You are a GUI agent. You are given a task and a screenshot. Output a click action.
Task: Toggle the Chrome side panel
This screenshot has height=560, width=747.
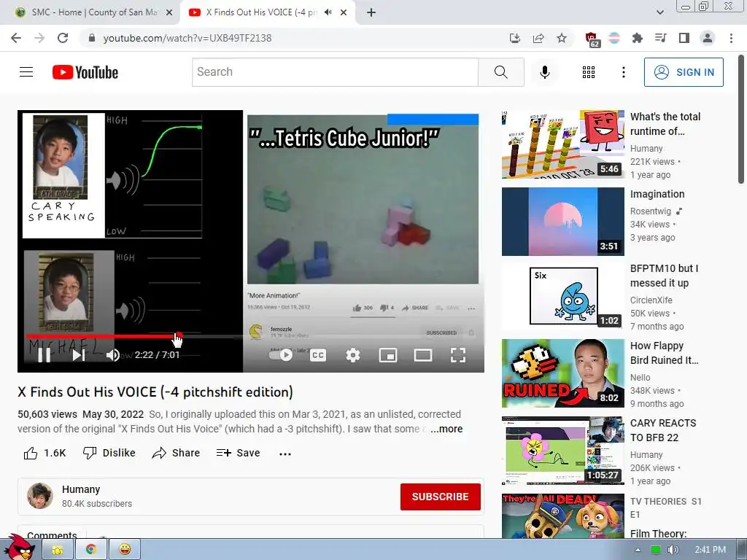[x=684, y=38]
